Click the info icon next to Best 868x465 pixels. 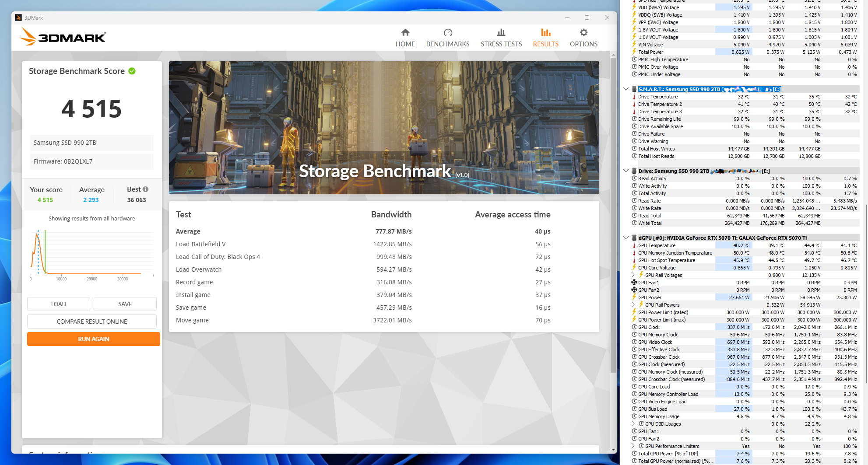click(x=145, y=189)
